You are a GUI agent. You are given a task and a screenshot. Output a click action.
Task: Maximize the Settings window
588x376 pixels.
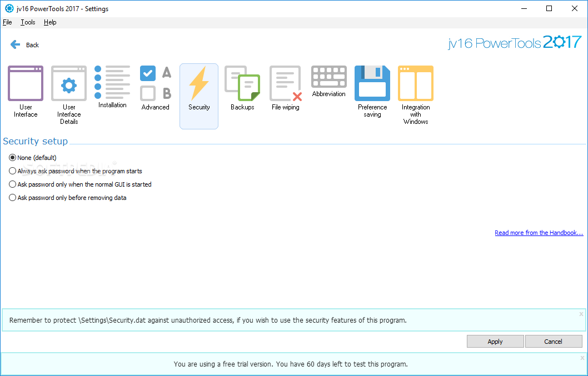click(549, 8)
